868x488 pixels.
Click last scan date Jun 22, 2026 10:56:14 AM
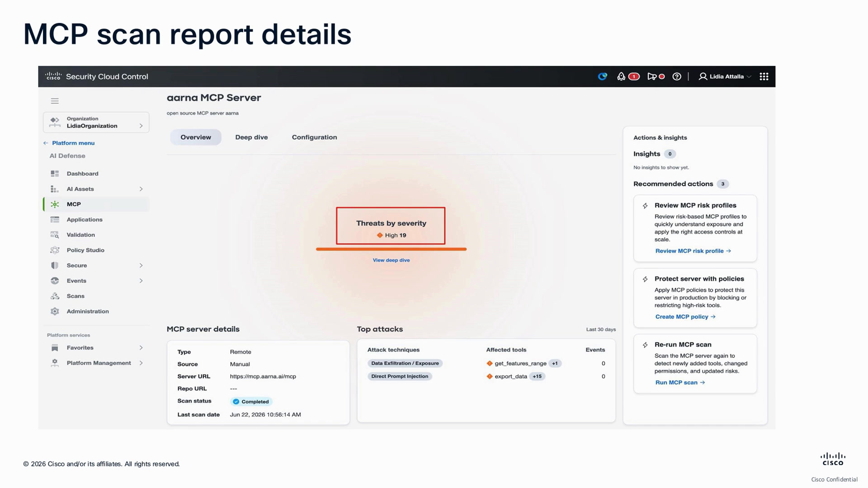(265, 415)
